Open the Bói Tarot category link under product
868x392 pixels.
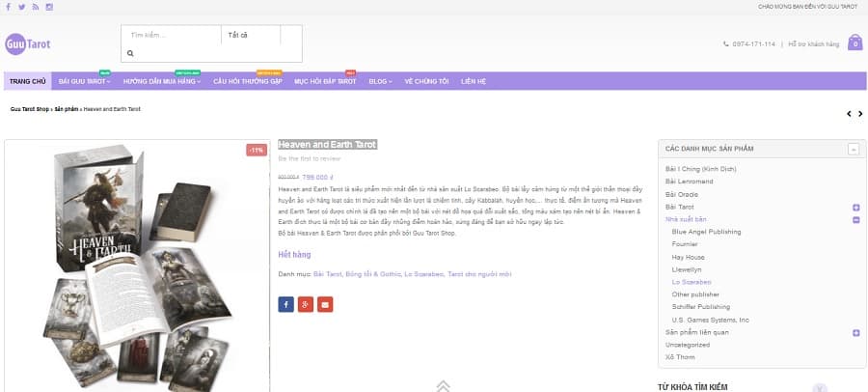click(328, 274)
